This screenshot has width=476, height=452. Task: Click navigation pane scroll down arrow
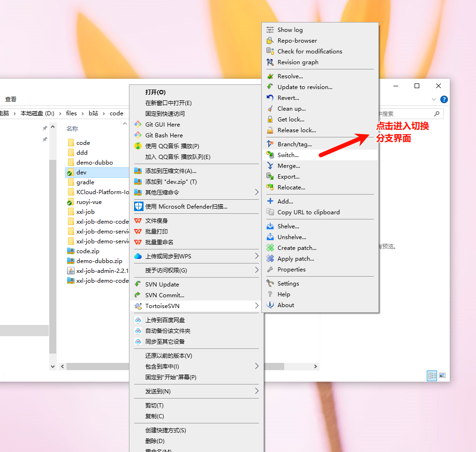pyautogui.click(x=53, y=366)
